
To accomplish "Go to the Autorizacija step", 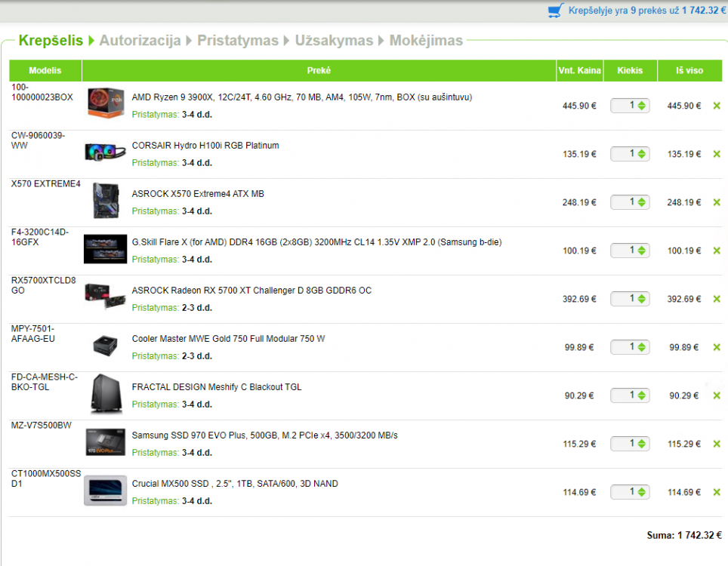I will [140, 40].
